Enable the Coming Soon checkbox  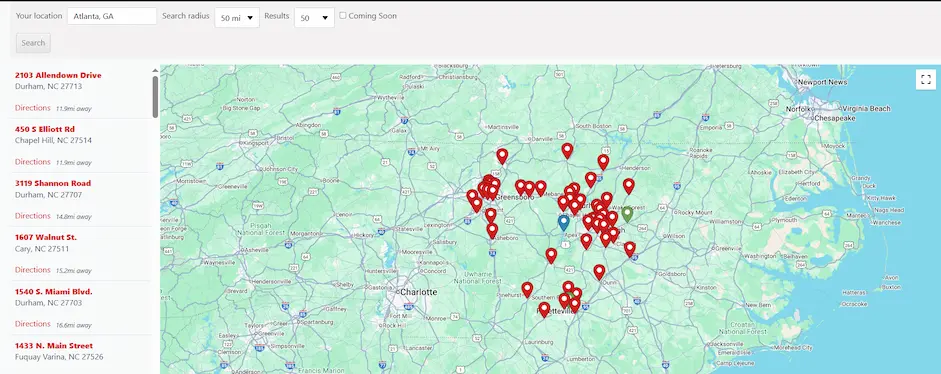[x=343, y=16]
